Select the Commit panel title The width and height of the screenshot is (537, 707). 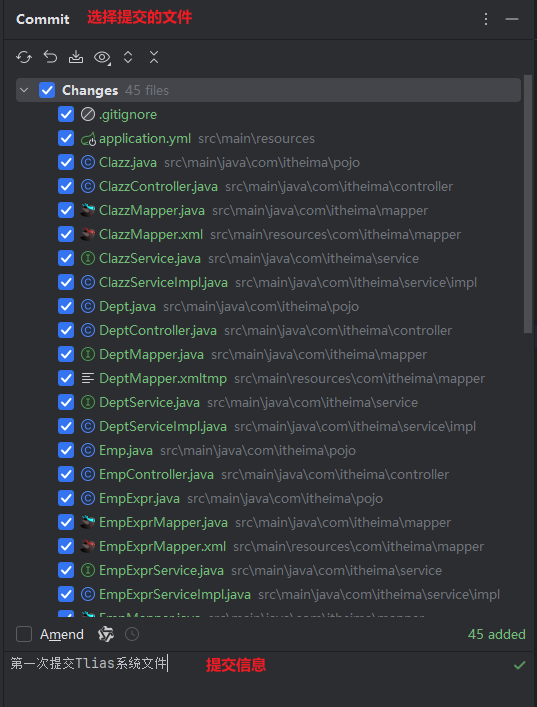(x=43, y=19)
